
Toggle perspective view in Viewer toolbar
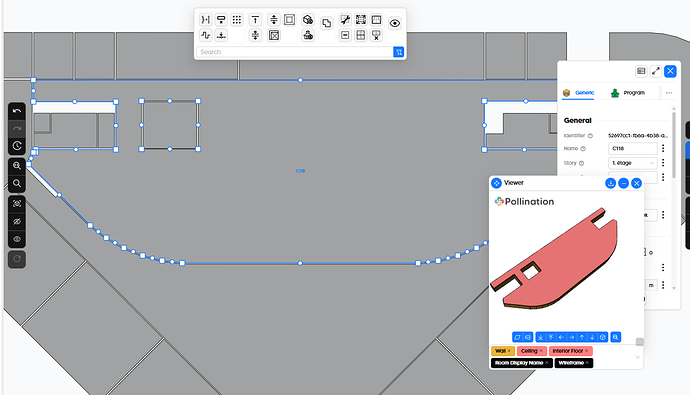click(518, 337)
